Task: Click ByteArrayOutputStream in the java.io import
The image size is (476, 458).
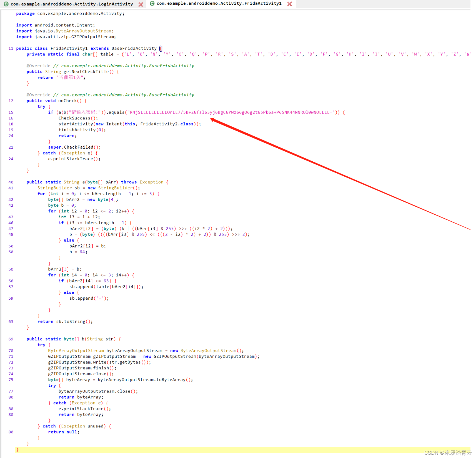Action: pyautogui.click(x=83, y=31)
